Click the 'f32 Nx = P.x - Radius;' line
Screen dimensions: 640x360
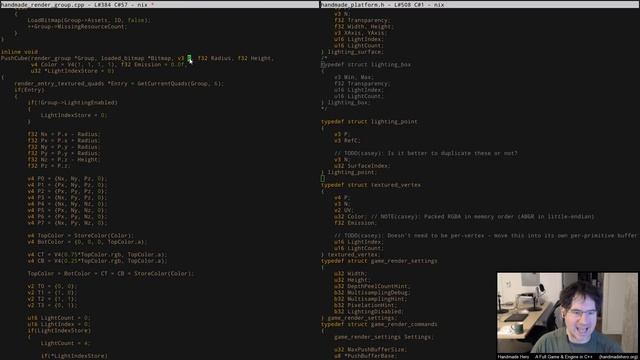[x=64, y=134]
